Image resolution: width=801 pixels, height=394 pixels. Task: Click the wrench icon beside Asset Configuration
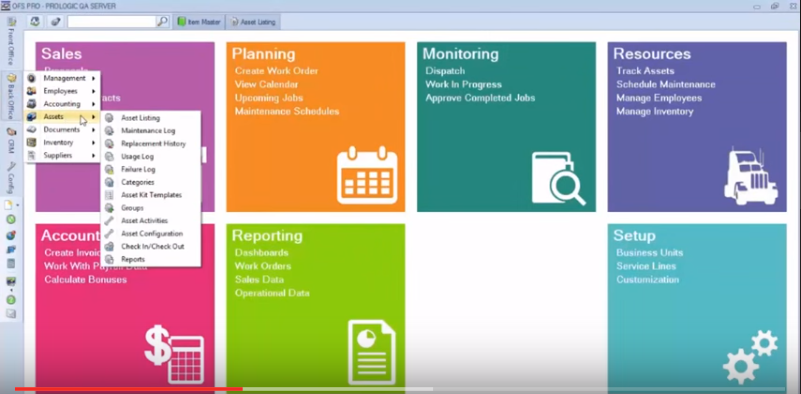[109, 234]
